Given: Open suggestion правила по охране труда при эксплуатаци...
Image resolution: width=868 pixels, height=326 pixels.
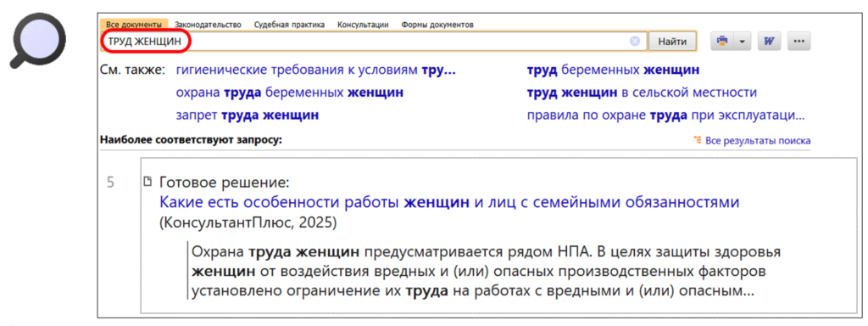Looking at the screenshot, I should tap(665, 115).
